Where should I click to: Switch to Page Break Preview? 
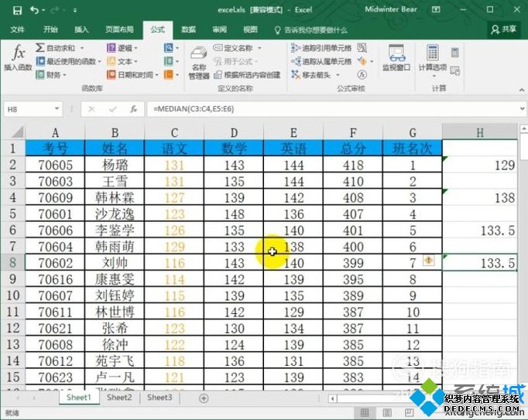410,412
